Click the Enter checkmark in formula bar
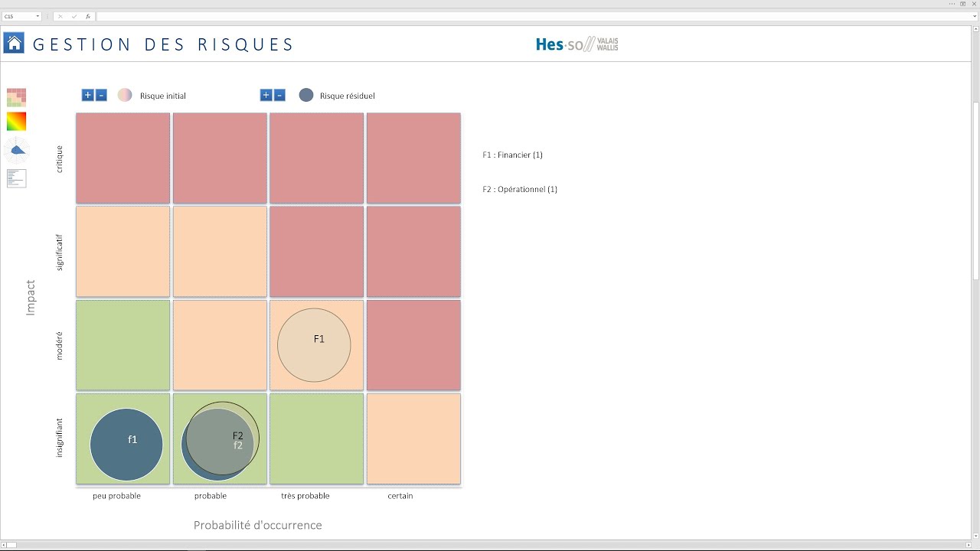Screen dimensions: 980x551 (74, 16)
